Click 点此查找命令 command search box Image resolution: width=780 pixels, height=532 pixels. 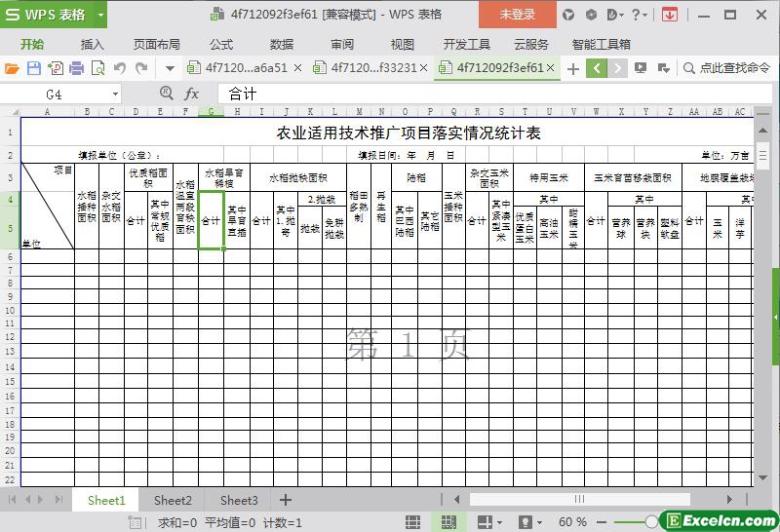point(726,67)
